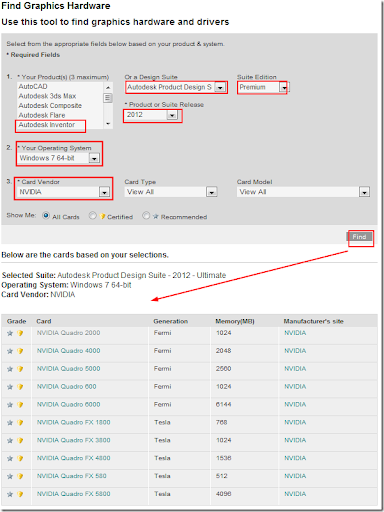Open NVIDIA Quadro 4000 card link
The height and width of the screenshot is (512, 384).
68,351
